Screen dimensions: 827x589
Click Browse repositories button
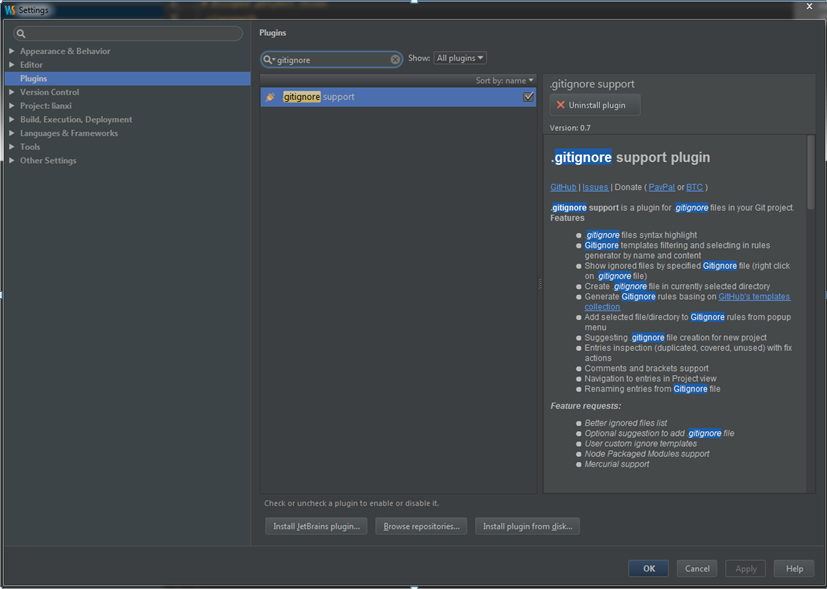point(421,526)
